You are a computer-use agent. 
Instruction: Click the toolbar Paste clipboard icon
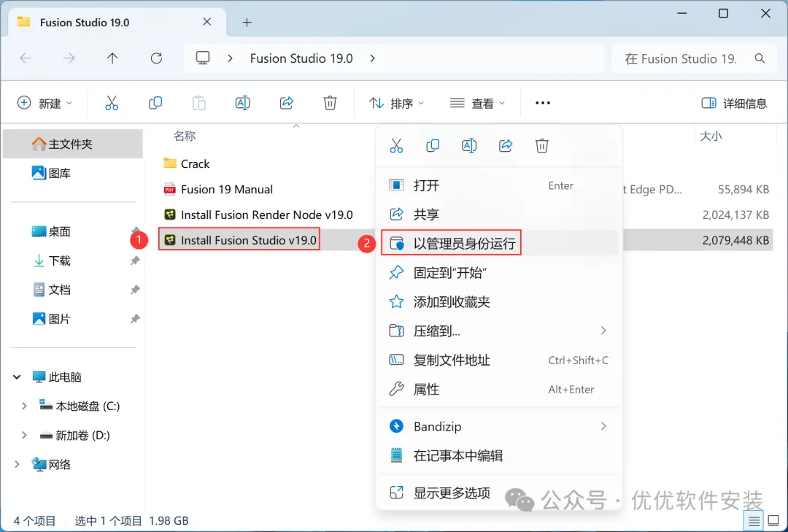[x=199, y=103]
